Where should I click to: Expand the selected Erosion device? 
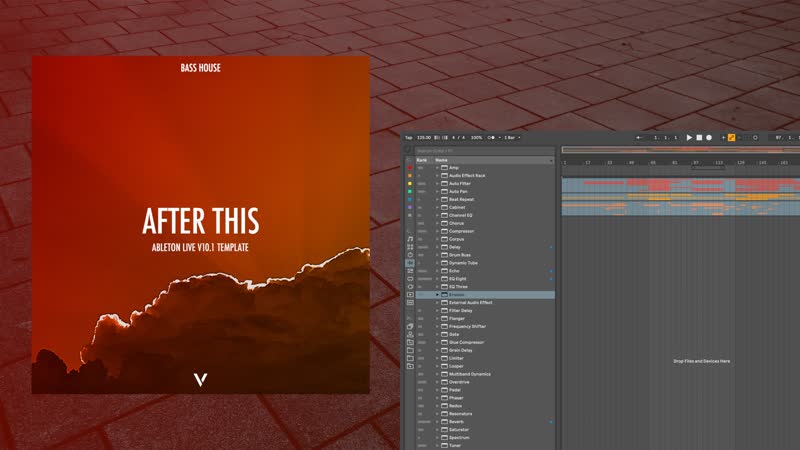click(x=437, y=294)
